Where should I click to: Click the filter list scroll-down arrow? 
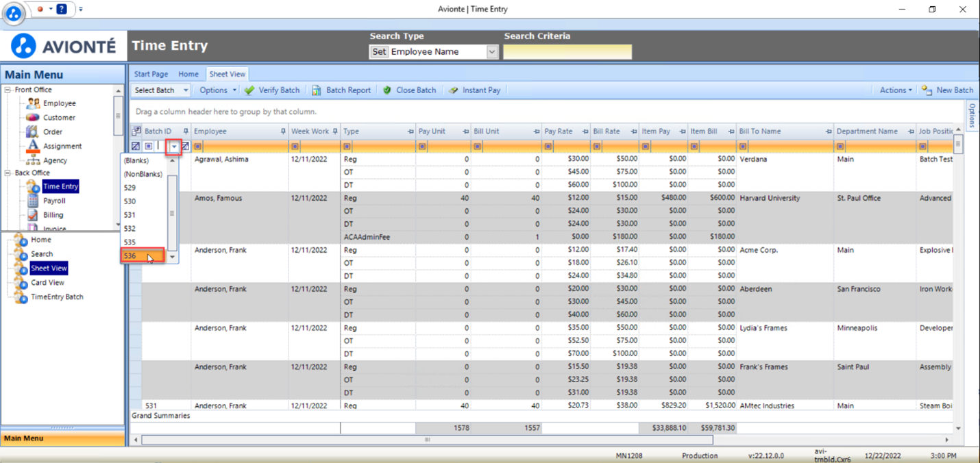(172, 258)
